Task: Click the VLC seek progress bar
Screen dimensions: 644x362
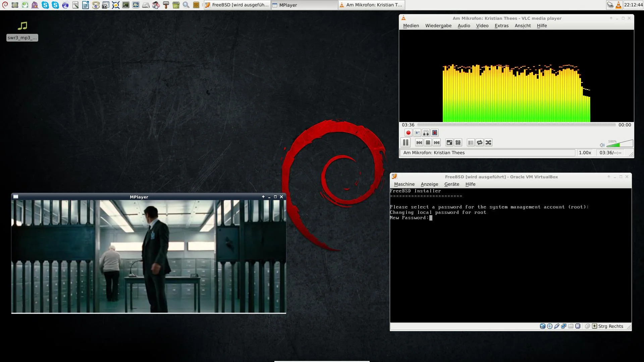Action: 517,125
